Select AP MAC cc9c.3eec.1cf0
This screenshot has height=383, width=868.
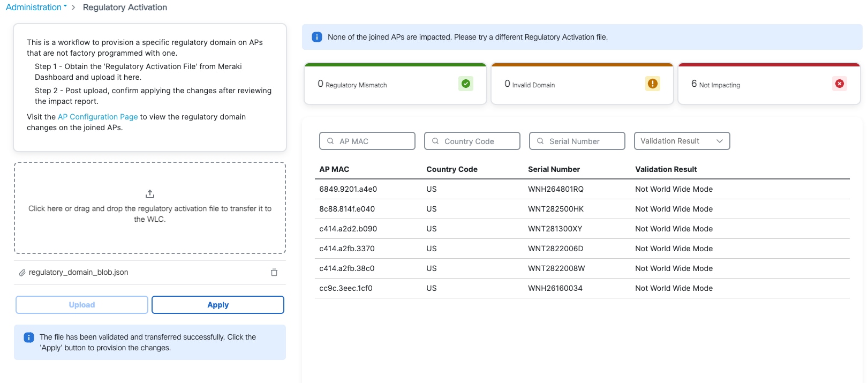click(346, 288)
